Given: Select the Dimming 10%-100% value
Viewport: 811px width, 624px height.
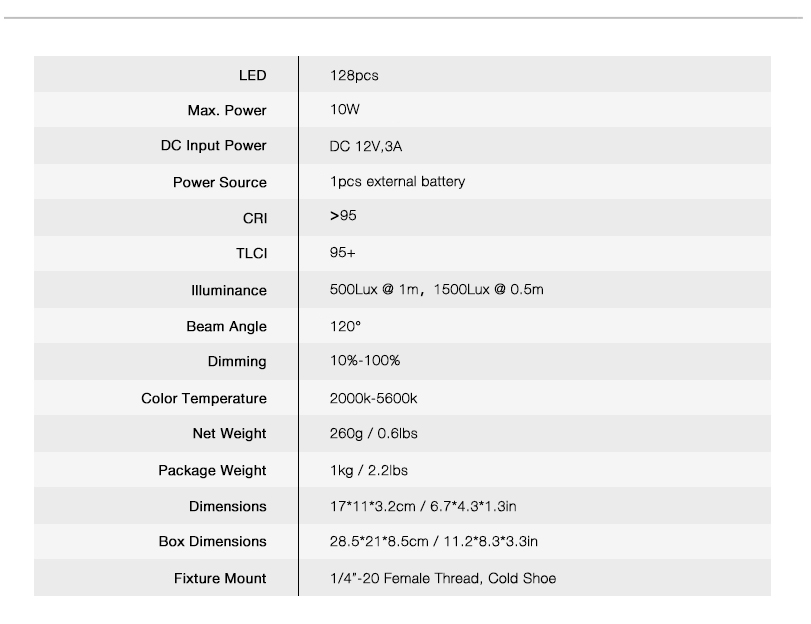Looking at the screenshot, I should [x=365, y=361].
